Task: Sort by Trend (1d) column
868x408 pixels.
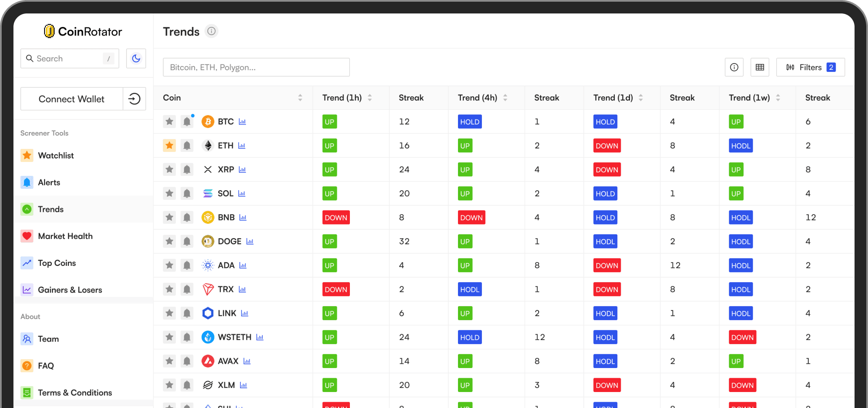Action: tap(640, 98)
